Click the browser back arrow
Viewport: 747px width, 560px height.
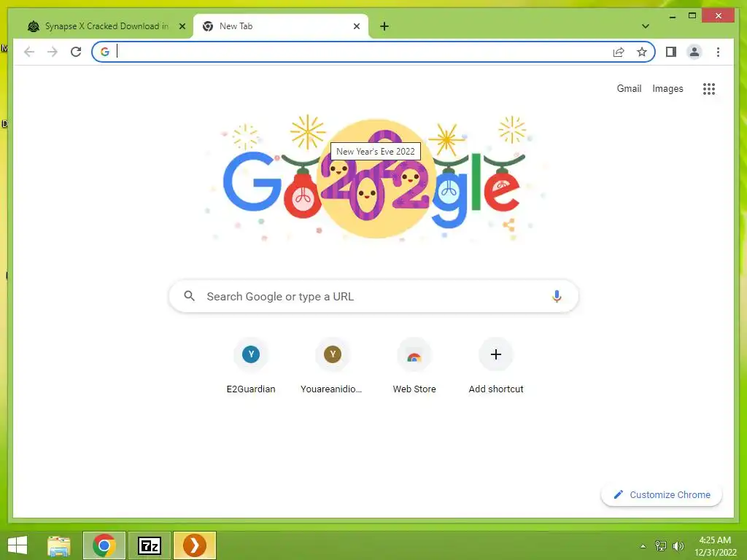(29, 52)
